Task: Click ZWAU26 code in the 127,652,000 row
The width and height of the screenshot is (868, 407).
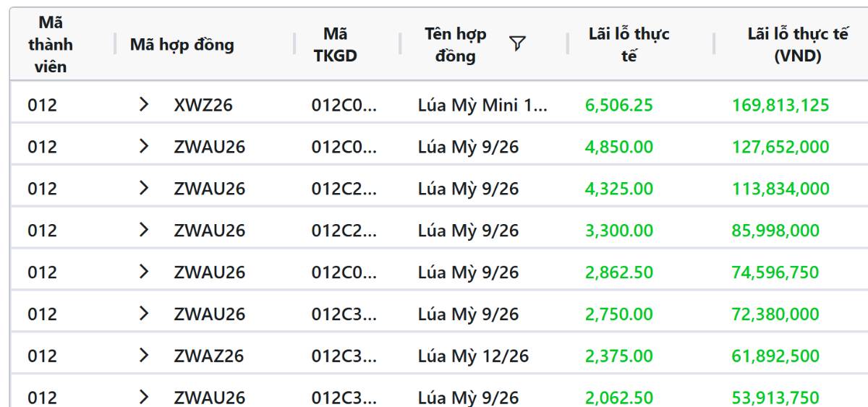Action: pos(209,148)
